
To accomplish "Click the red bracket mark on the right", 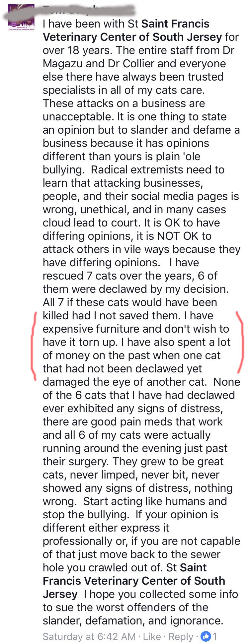I will 240,342.
